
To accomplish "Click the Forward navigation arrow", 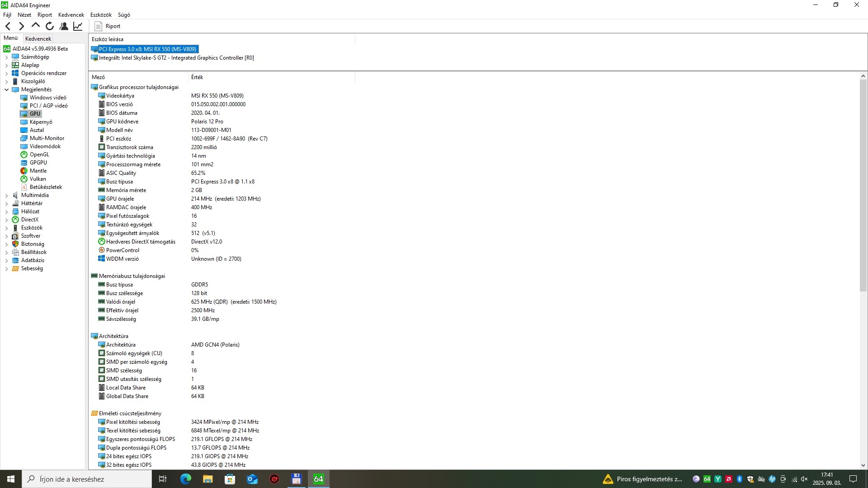I will click(x=21, y=26).
